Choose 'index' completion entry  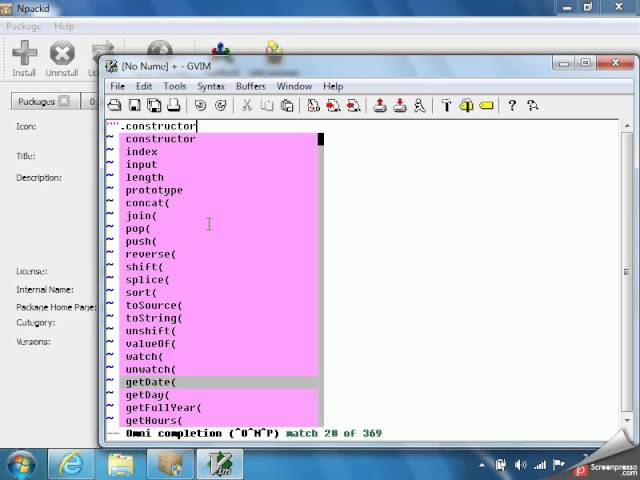(218, 152)
